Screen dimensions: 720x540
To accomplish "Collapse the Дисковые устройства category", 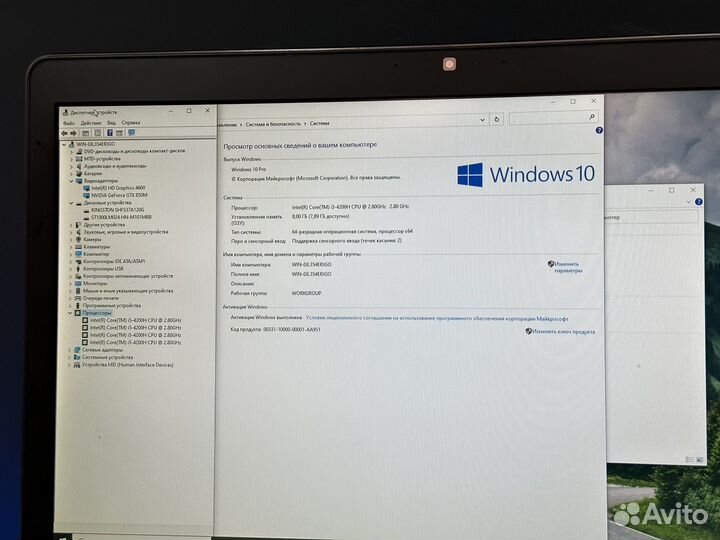I will [x=71, y=203].
